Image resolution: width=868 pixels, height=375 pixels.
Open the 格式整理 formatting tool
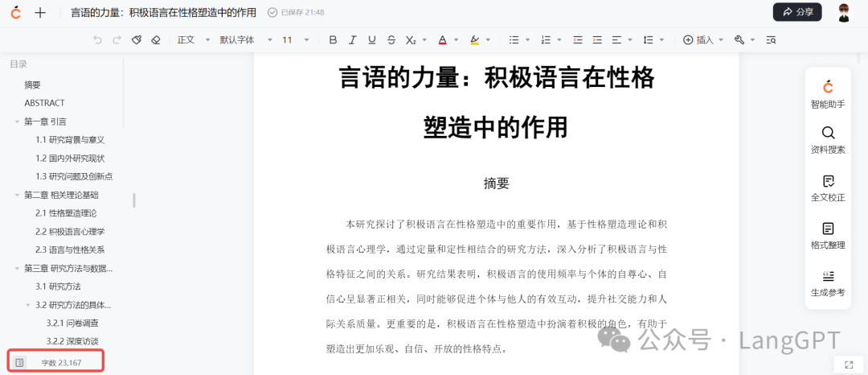point(828,236)
